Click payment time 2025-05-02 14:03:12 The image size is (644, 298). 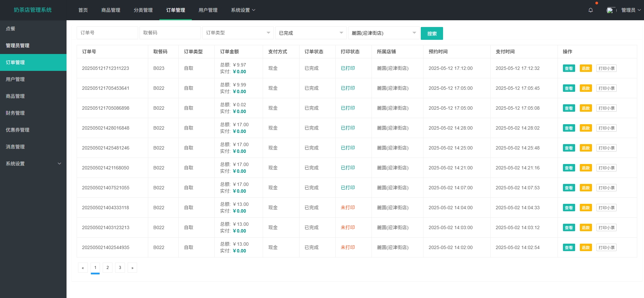[518, 227]
